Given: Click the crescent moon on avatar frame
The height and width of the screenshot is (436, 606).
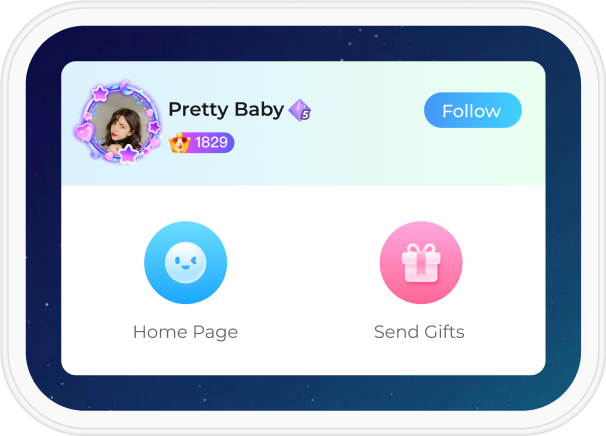Looking at the screenshot, I should click(126, 86).
